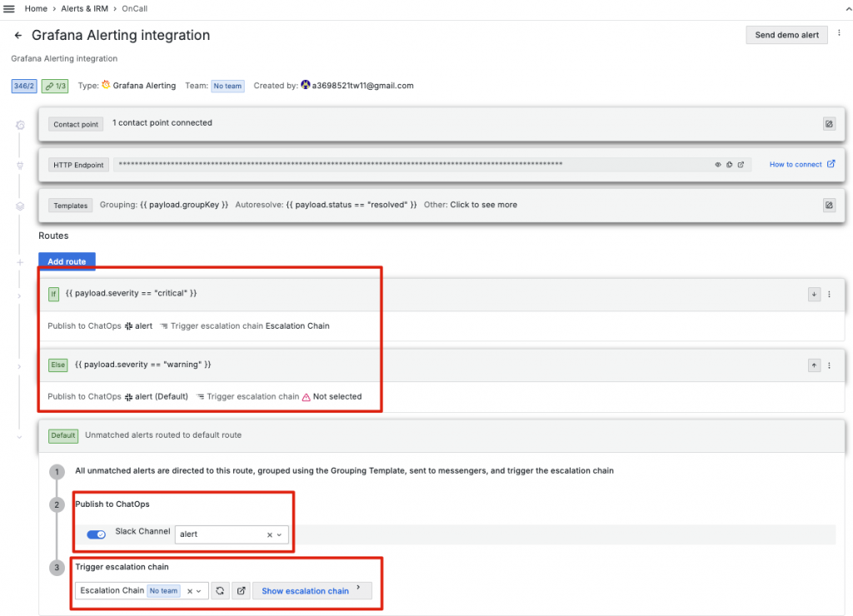853x616 pixels.
Task: Open the hamburger navigation menu
Action: click(8, 8)
